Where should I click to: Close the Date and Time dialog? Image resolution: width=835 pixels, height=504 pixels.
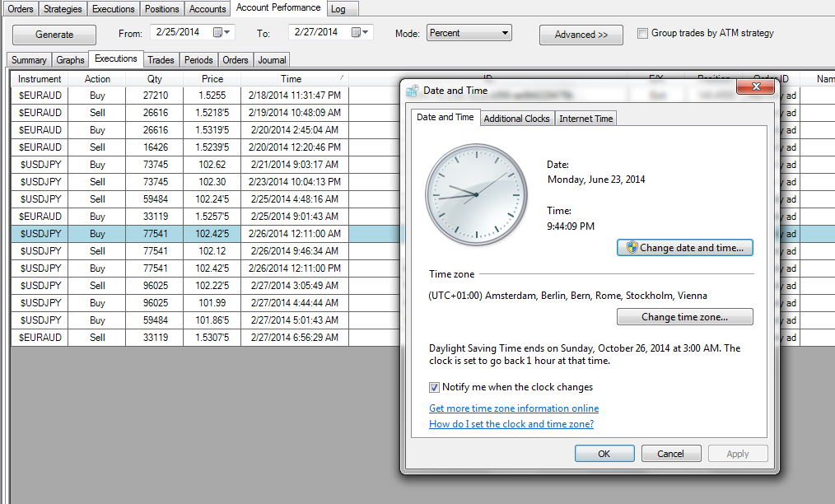coord(756,86)
